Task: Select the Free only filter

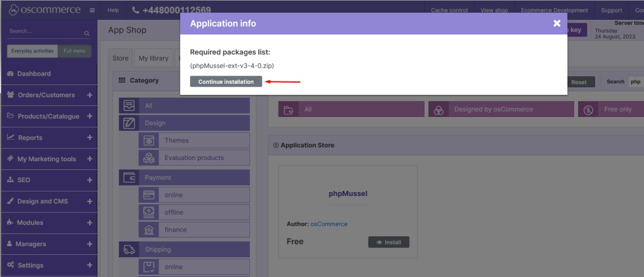Action: 611,109
